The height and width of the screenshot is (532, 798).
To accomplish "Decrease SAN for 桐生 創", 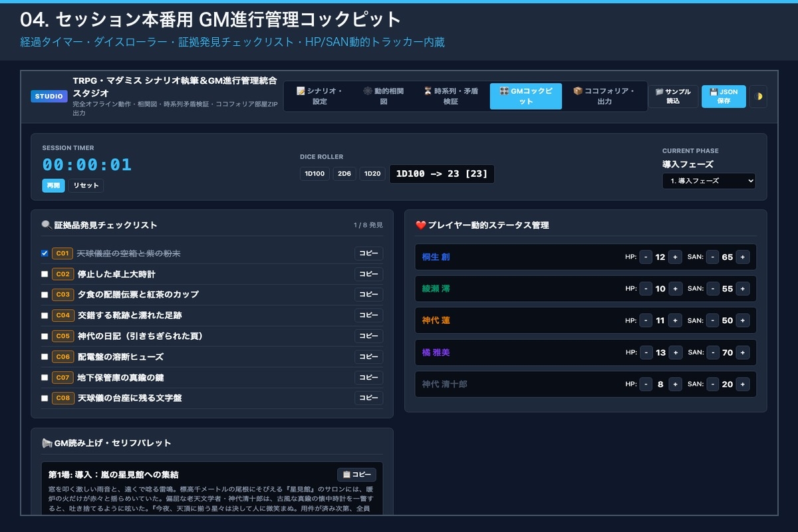I will tap(713, 257).
